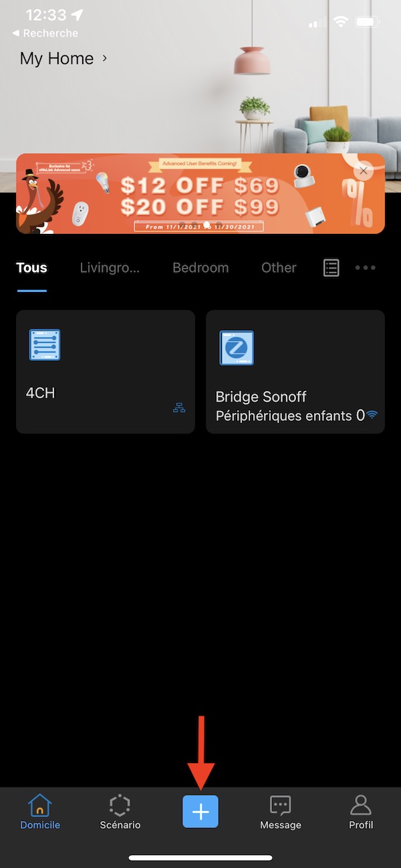Open the Scénario hexagon icon
401x868 pixels.
pyautogui.click(x=120, y=805)
